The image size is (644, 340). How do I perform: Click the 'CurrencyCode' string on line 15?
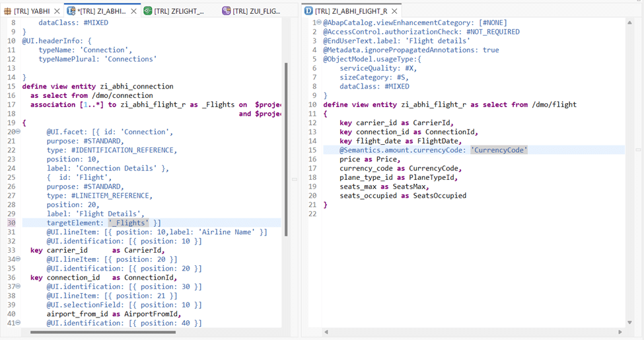[499, 150]
